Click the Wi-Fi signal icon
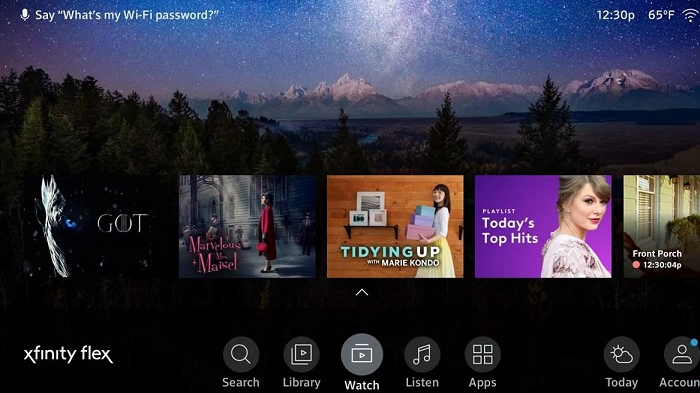Screen dimensions: 700x393 (x=690, y=15)
